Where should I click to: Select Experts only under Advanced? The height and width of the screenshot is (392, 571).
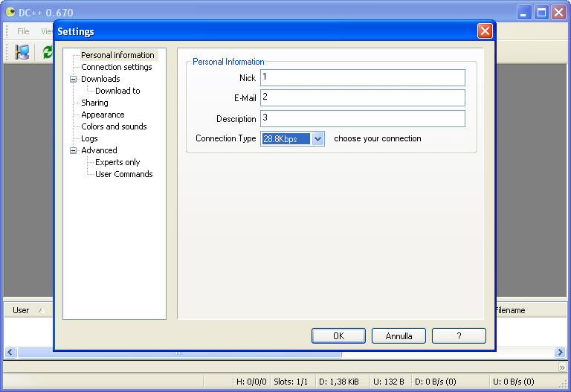point(117,162)
